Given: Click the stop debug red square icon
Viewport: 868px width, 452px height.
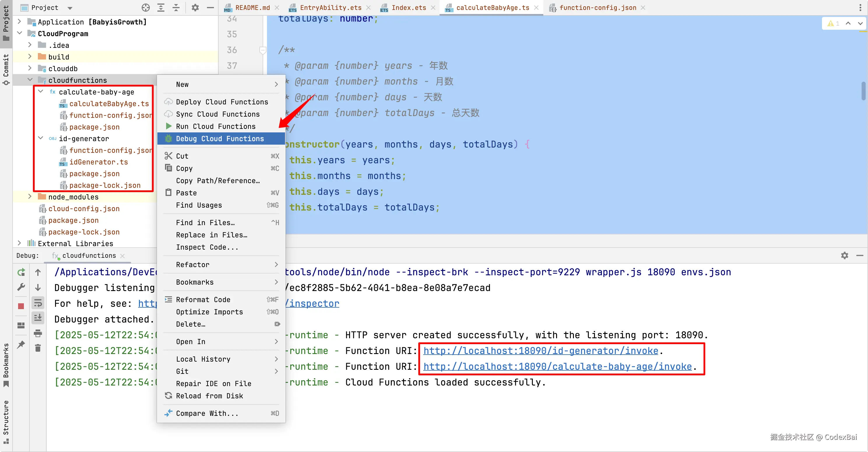Looking at the screenshot, I should [21, 306].
